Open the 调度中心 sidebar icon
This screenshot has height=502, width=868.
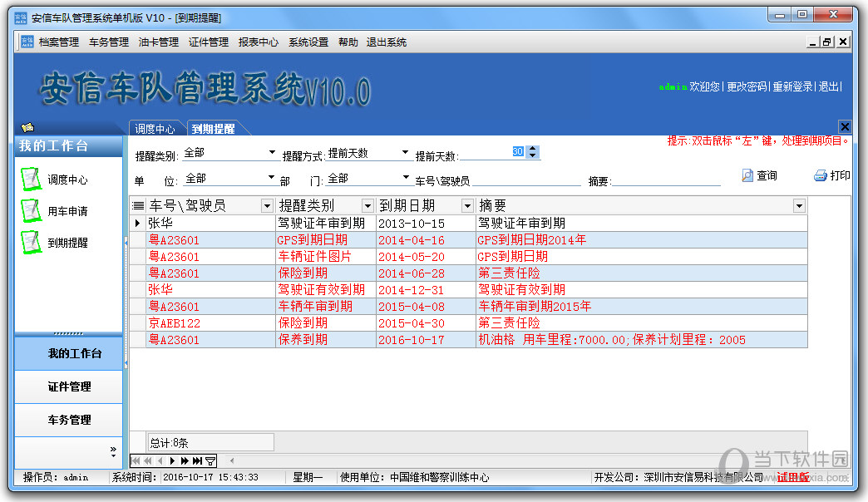31,179
